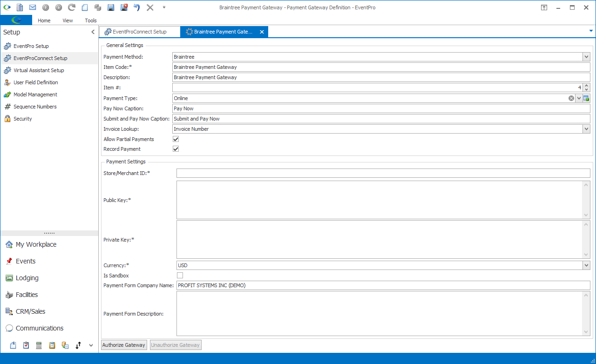Viewport: 596px width, 364px height.
Task: Open Security in Setup list
Action: [x=22, y=119]
